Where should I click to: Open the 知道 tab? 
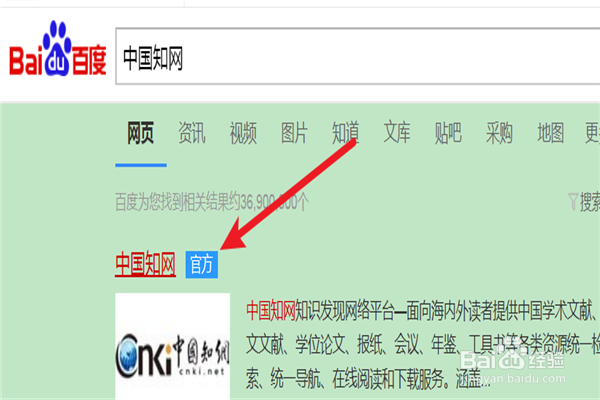346,133
